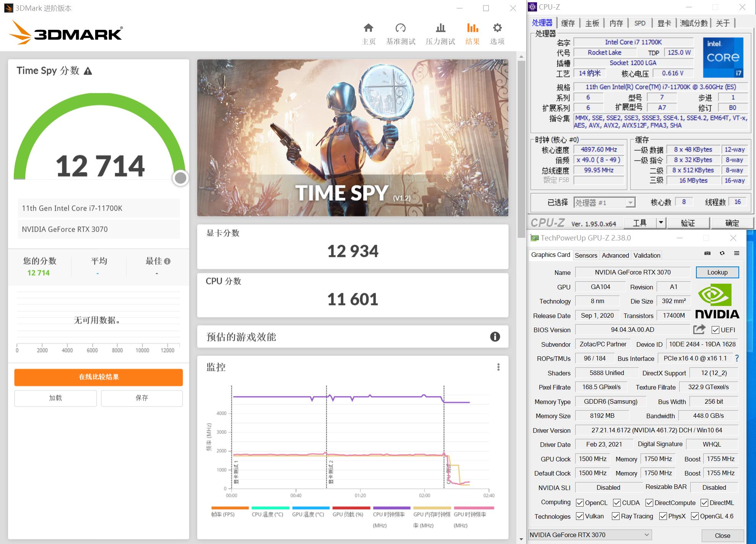Expand the 工具 dropdown arrow in CPU-Z

[660, 222]
